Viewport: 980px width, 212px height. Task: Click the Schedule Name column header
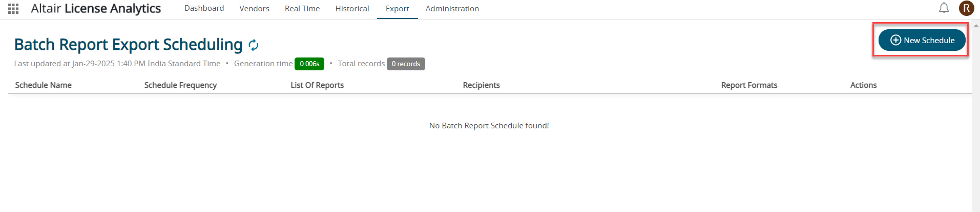(x=44, y=85)
